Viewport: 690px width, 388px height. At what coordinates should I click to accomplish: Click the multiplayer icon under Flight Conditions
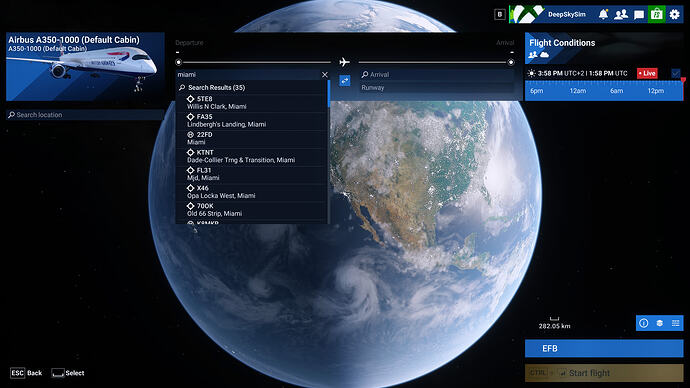[533, 55]
